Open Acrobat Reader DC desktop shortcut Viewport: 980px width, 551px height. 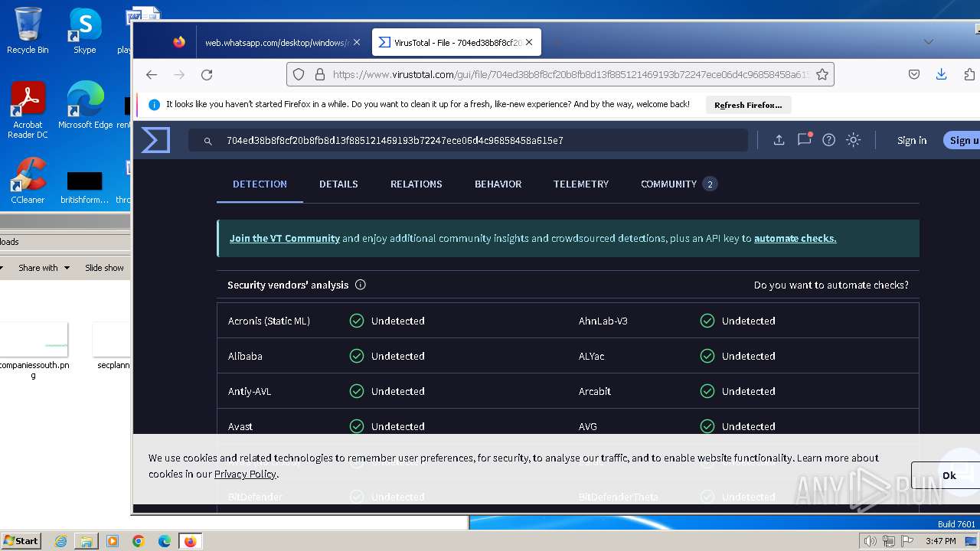28,110
